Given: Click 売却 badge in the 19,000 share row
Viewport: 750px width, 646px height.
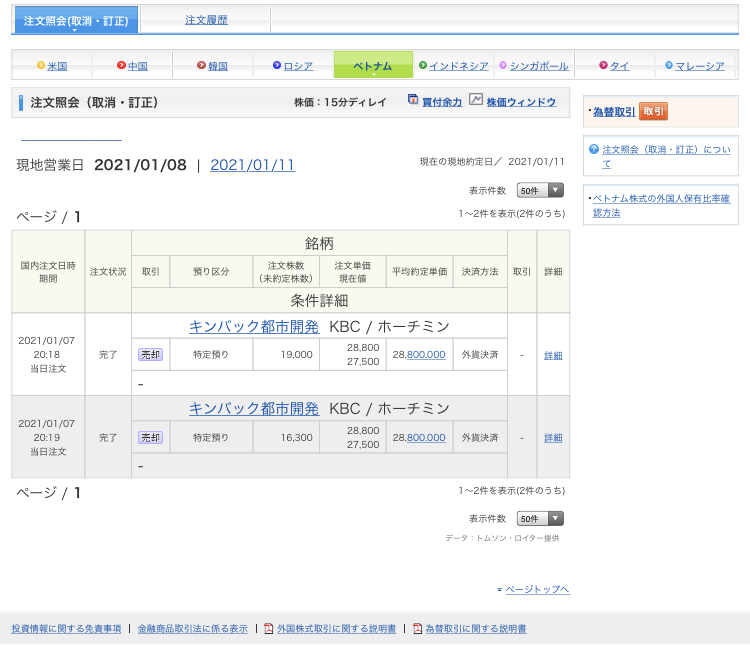Looking at the screenshot, I should pos(151,354).
